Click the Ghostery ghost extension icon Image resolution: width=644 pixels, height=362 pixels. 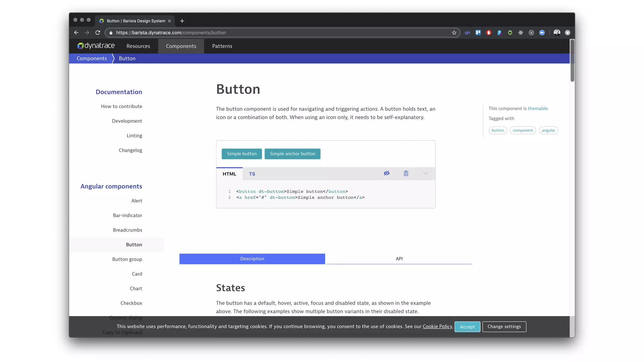(499, 33)
